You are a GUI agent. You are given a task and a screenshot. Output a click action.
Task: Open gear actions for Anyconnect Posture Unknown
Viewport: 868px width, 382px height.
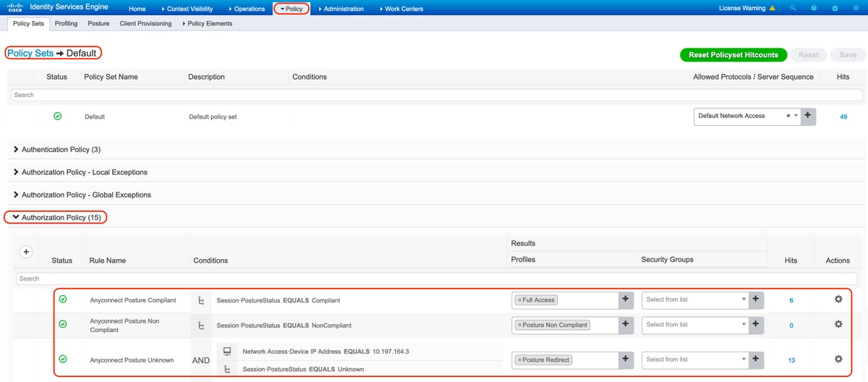[838, 360]
